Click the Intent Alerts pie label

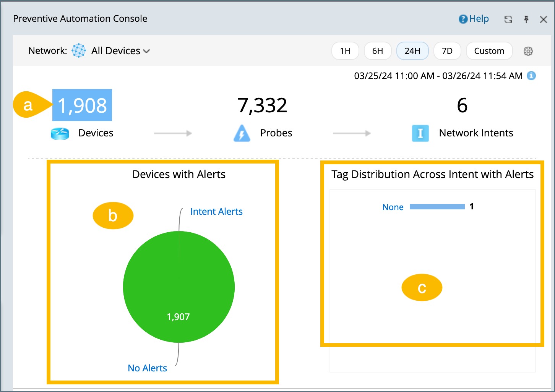216,212
